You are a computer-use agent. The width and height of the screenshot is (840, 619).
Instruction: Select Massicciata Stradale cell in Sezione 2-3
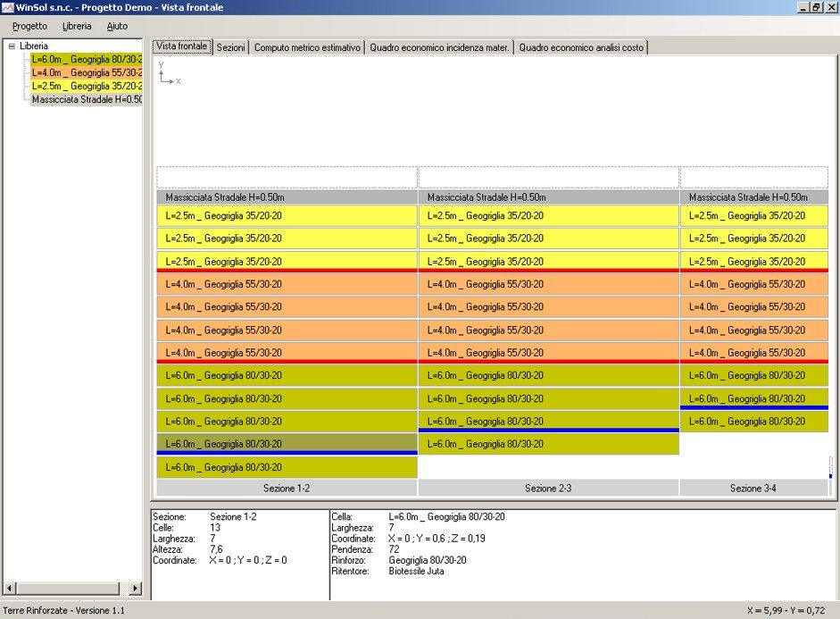548,197
